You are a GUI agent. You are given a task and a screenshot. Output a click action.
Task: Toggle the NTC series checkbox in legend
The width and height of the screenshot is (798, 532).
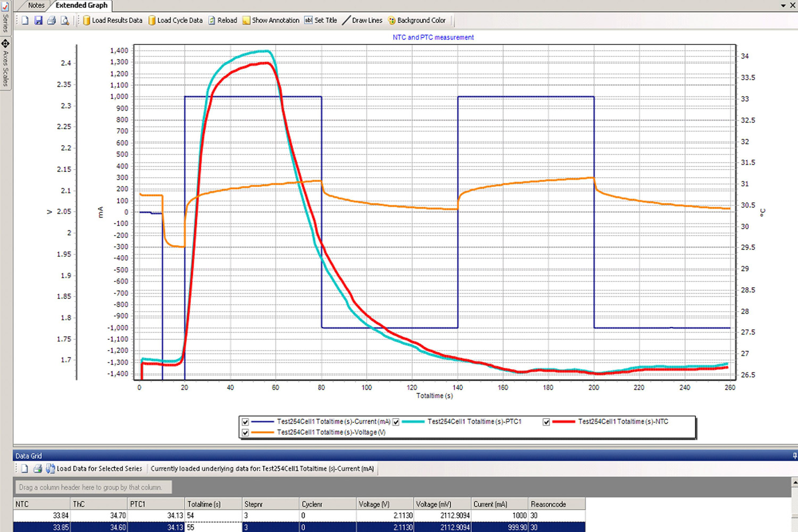tap(546, 422)
